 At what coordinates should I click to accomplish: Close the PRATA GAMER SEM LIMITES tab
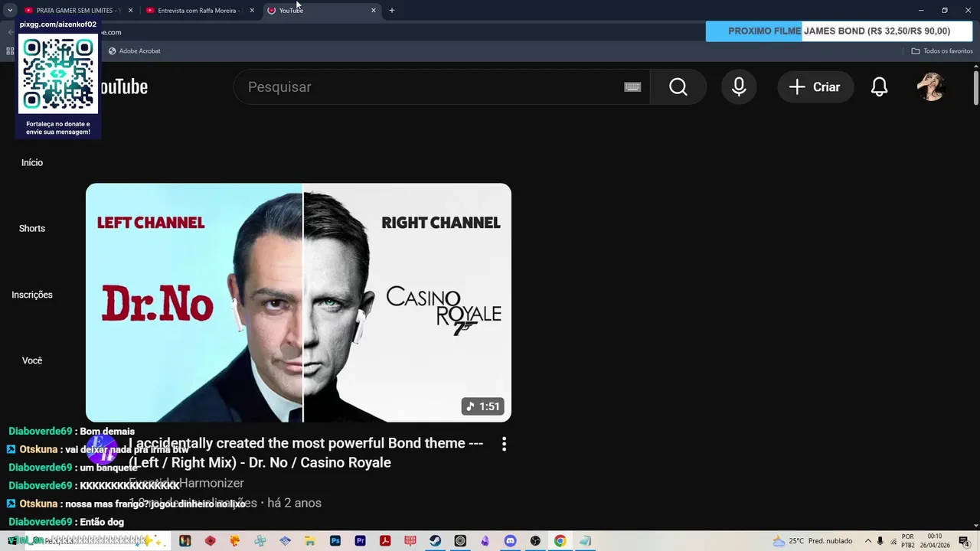[130, 11]
